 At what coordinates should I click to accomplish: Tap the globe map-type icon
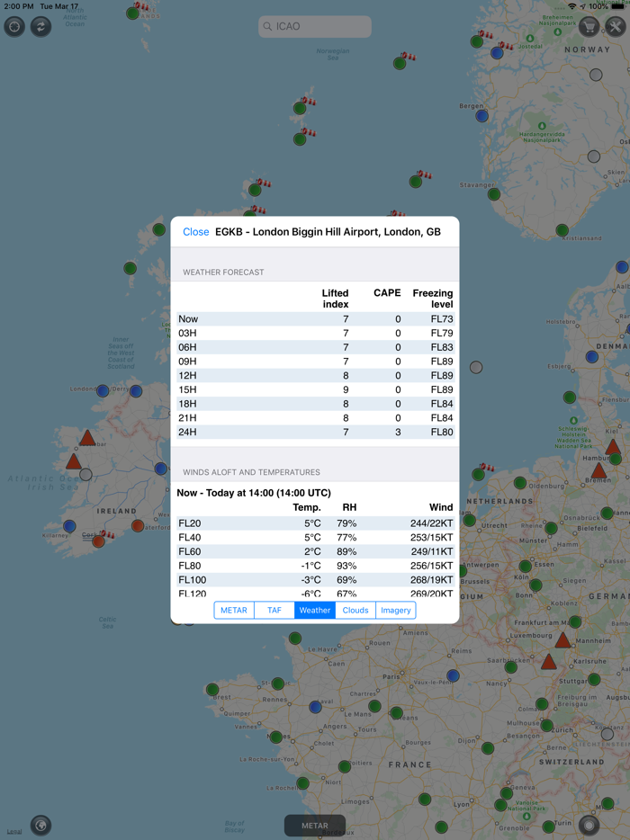40,825
